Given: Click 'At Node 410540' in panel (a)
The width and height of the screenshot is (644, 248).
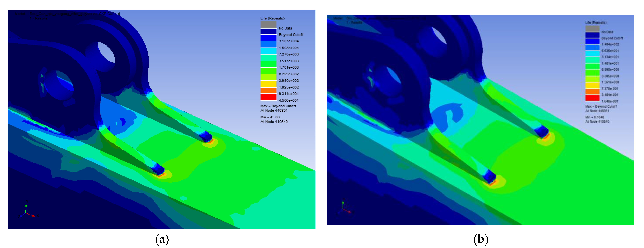Looking at the screenshot, I should 274,122.
